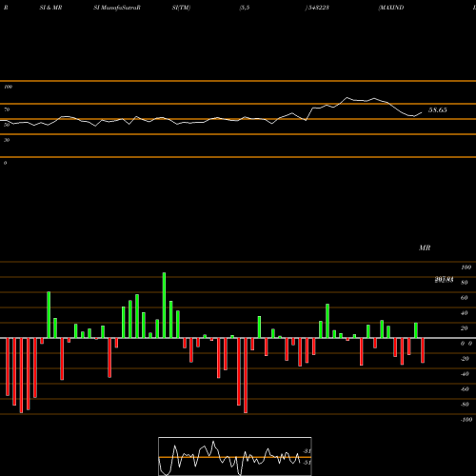Image resolution: width=476 pixels, height=476 pixels.
Task: Click the SI MunafaSutraR header text
Action: 117,8
